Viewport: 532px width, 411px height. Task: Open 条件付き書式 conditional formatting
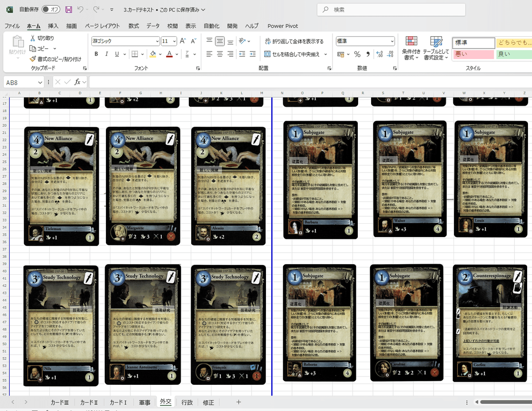pos(411,48)
